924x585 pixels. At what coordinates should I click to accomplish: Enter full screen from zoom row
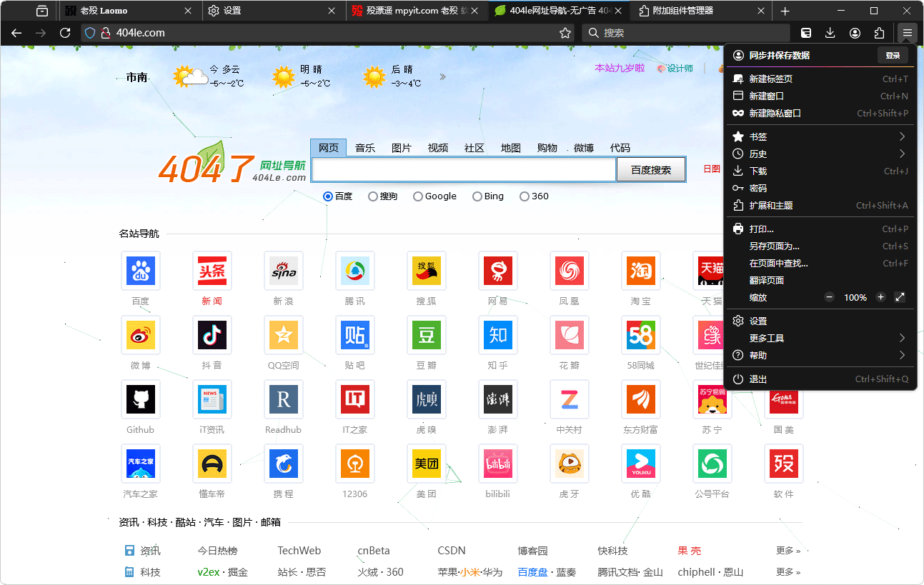[900, 297]
